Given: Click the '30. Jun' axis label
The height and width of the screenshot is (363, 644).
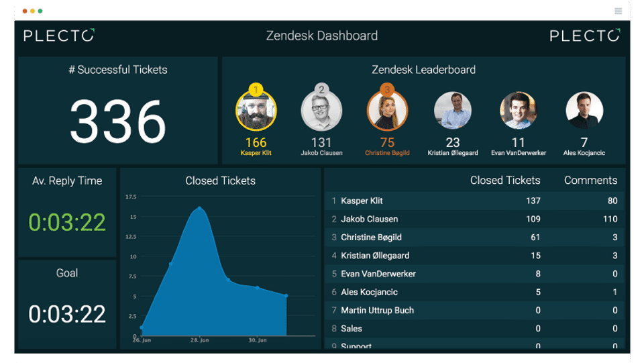Looking at the screenshot, I should click(x=258, y=340).
